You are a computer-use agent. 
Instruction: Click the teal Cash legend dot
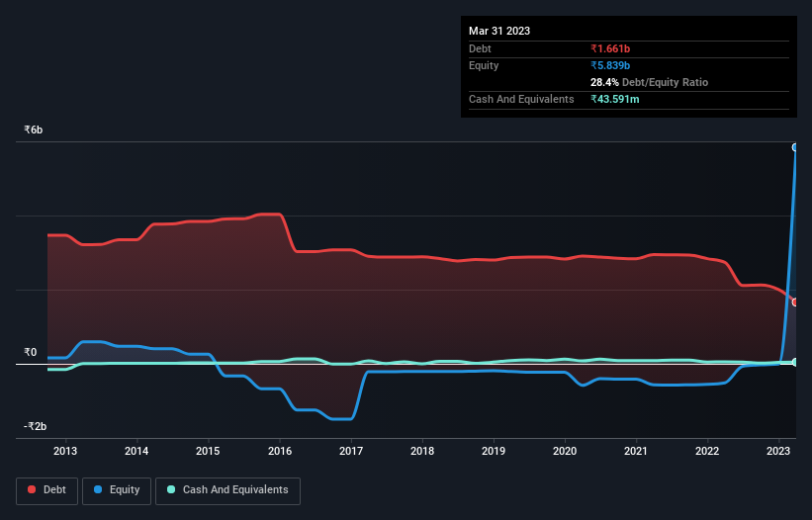(171, 489)
